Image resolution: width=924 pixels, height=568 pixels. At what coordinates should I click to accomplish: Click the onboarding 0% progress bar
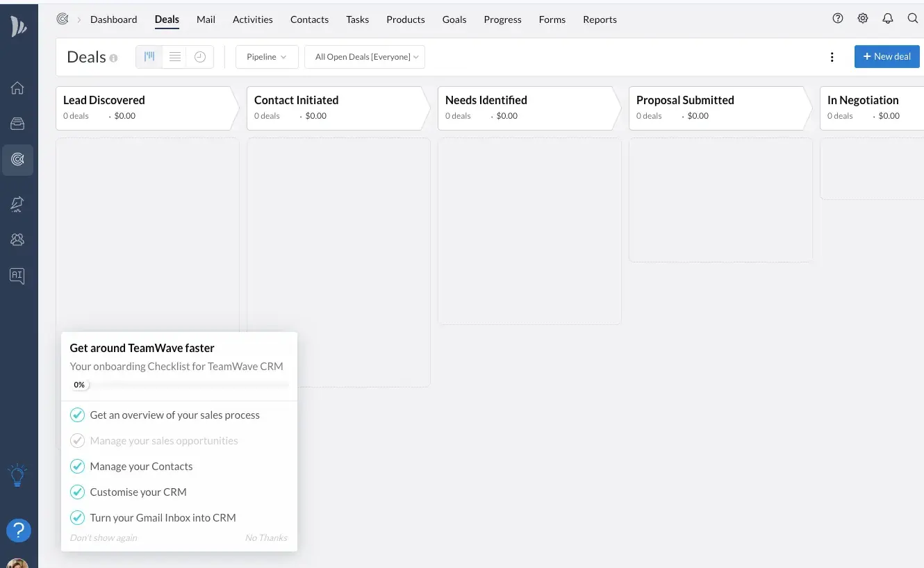179,385
